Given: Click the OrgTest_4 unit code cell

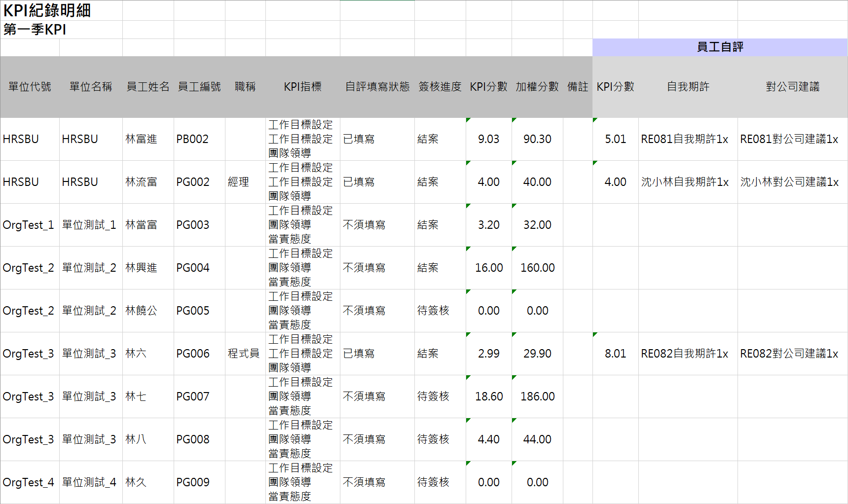Looking at the screenshot, I should [29, 482].
